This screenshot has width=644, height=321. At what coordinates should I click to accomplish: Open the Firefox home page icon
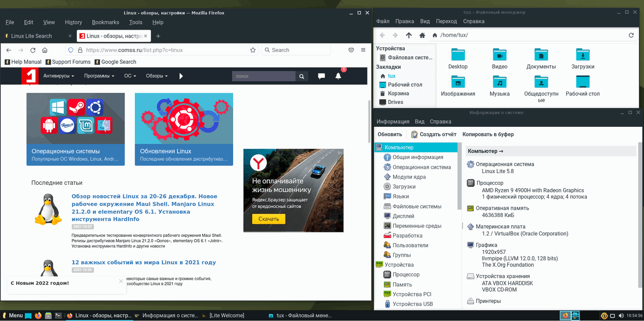pyautogui.click(x=45, y=50)
